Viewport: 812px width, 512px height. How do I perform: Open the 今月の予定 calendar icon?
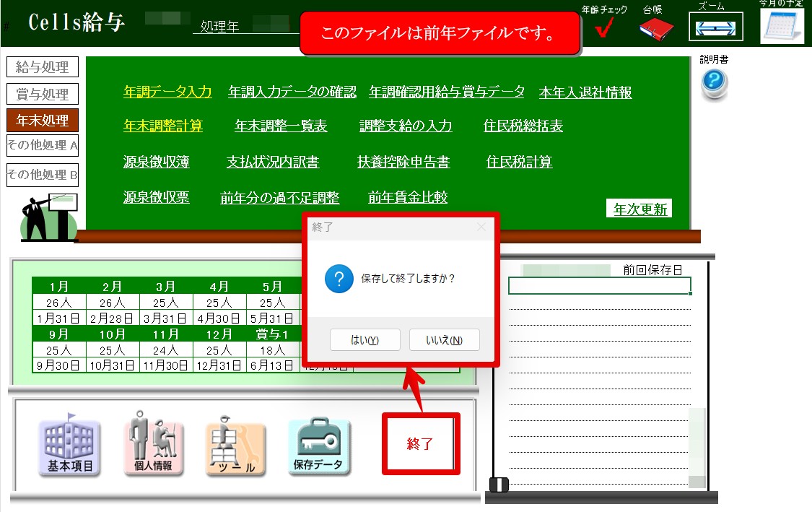pos(782,26)
